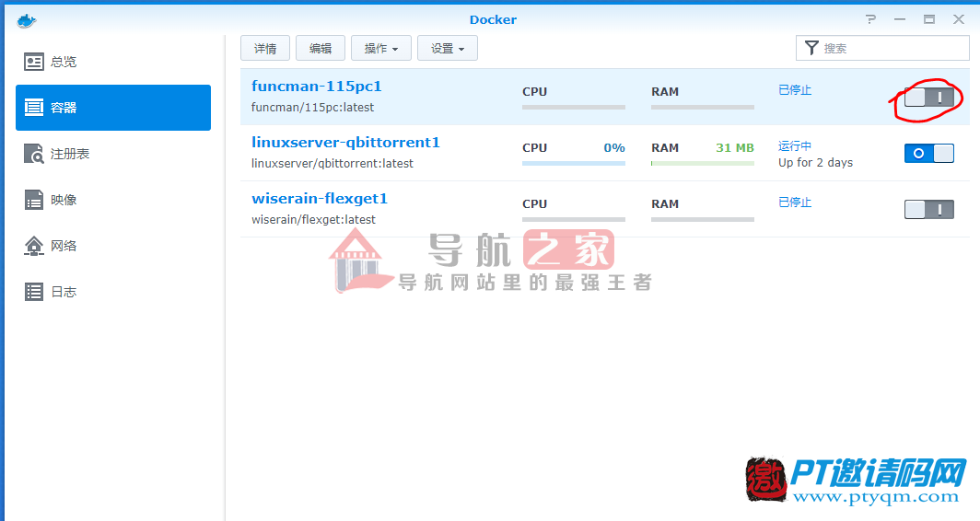Minimize the Docker window
The image size is (980, 521).
coord(900,19)
